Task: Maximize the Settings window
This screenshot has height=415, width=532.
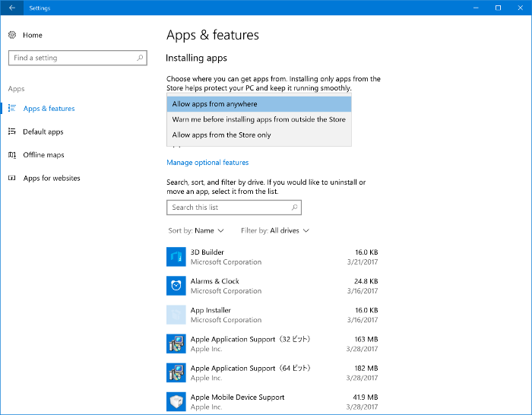Action: (498, 8)
